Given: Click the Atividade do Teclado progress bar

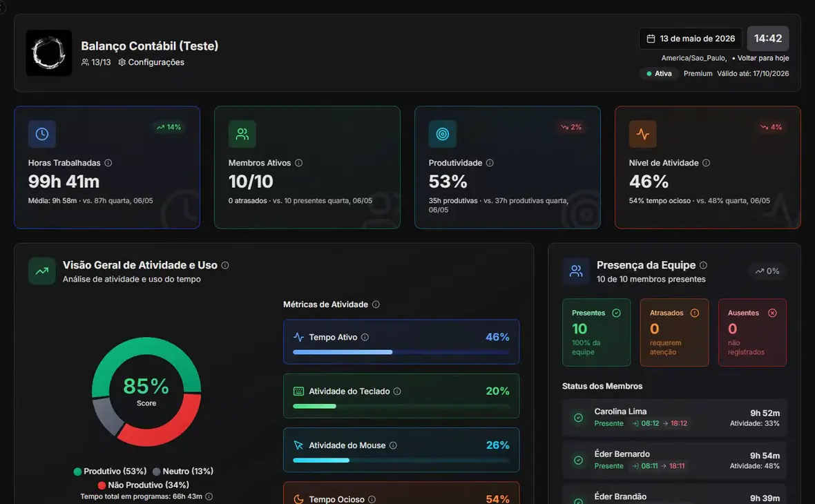Looking at the screenshot, I should (x=401, y=407).
